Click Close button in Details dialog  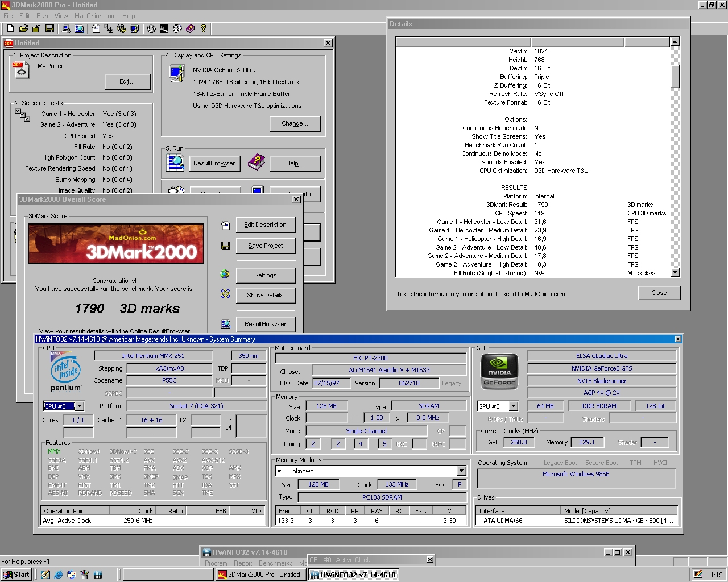[659, 293]
